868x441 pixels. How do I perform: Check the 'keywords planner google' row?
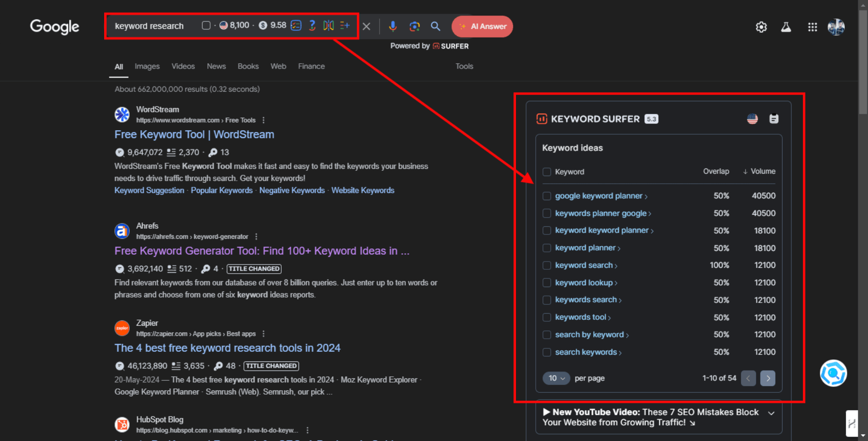click(547, 213)
